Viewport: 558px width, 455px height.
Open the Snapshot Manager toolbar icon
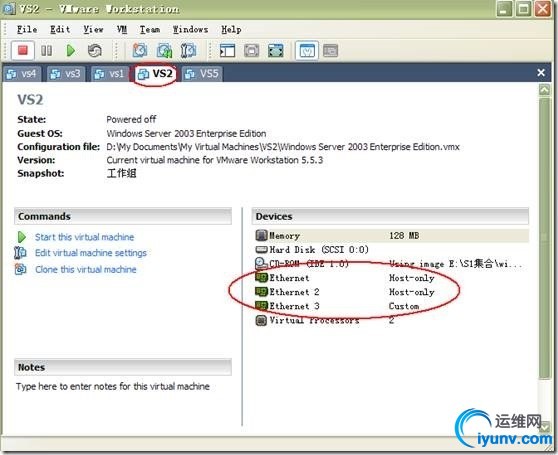(x=188, y=51)
